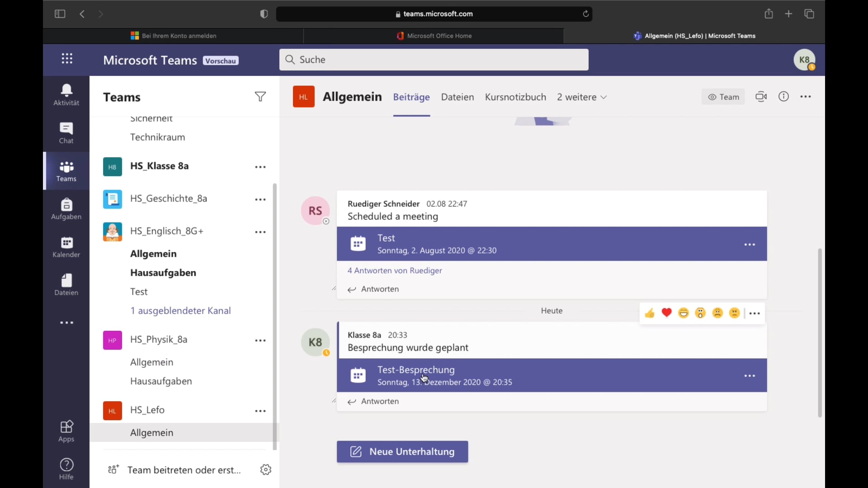
Task: Click the Suche search field
Action: tap(434, 60)
